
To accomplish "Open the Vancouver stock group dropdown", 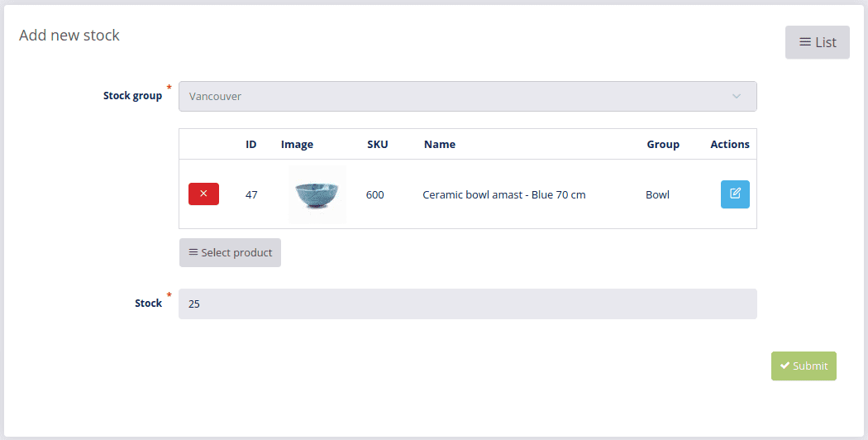I will 467,97.
